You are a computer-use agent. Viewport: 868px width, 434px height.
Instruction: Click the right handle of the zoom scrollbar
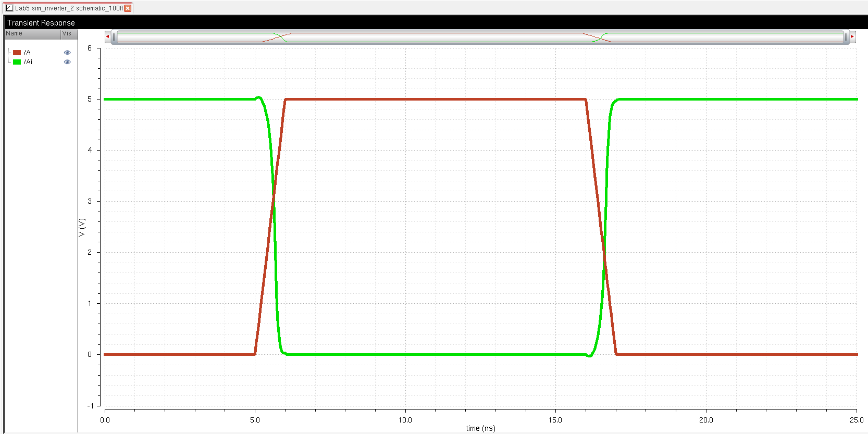click(846, 37)
